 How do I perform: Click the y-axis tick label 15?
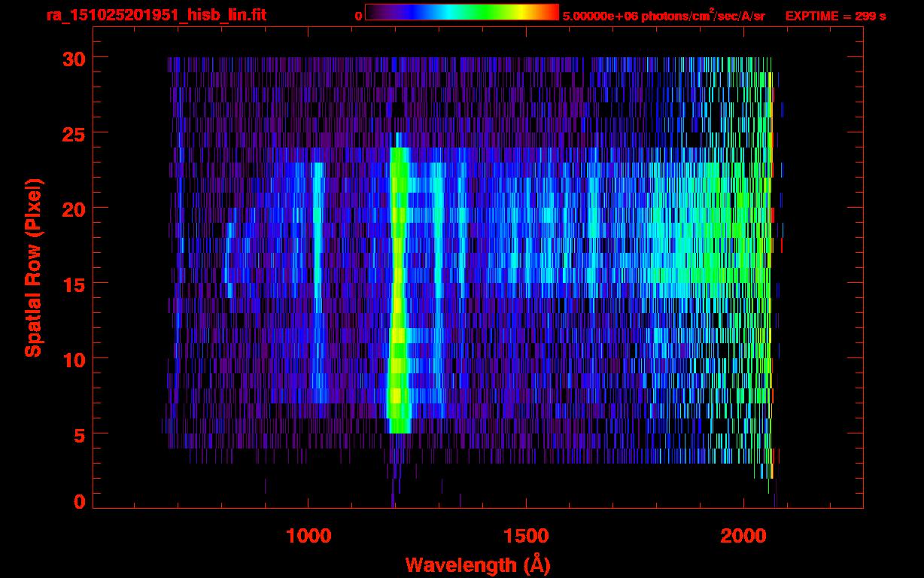click(x=73, y=284)
